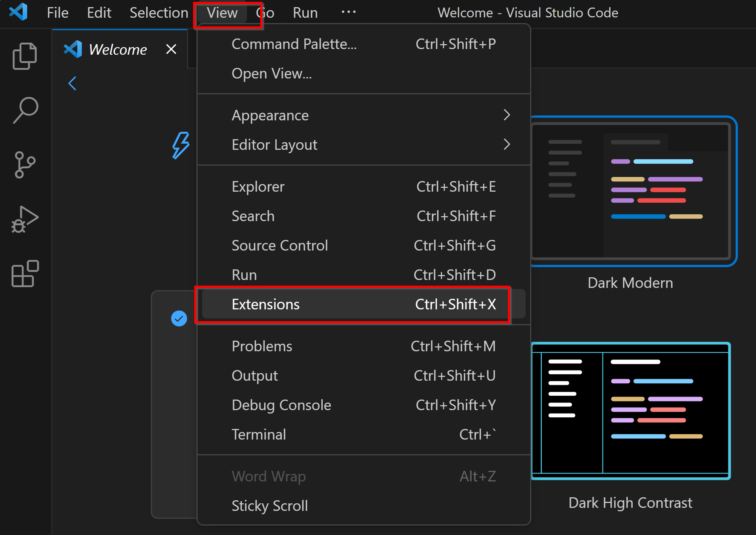This screenshot has width=756, height=535.
Task: Open the Search magnifier in activity bar
Action: [x=25, y=110]
